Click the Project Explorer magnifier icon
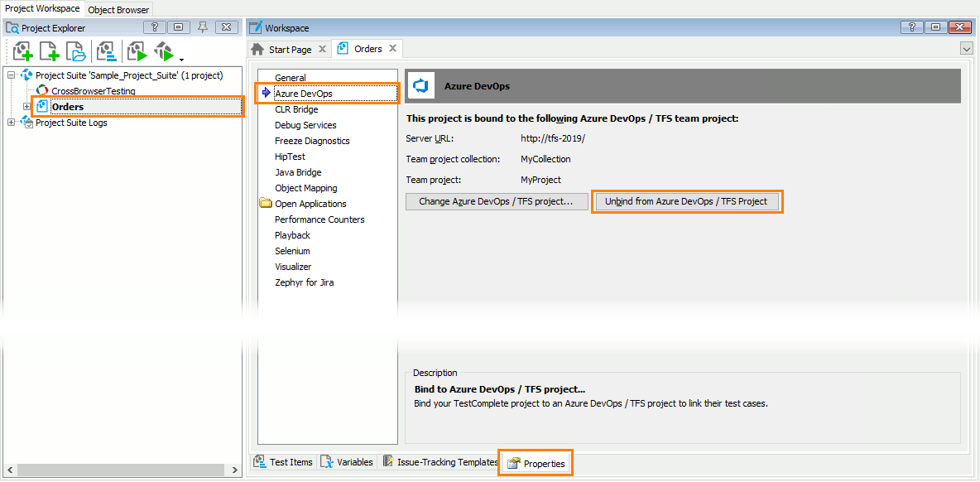This screenshot has width=980, height=482. 12,27
